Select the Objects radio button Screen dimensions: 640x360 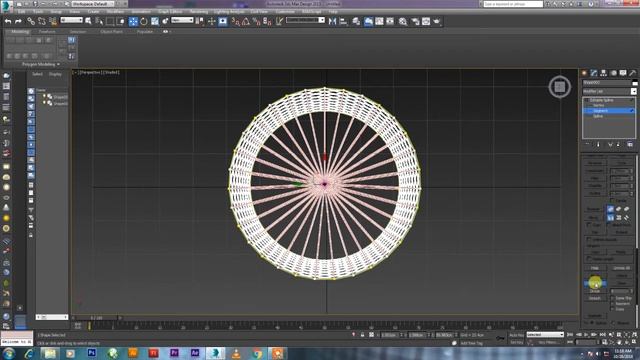(613, 322)
